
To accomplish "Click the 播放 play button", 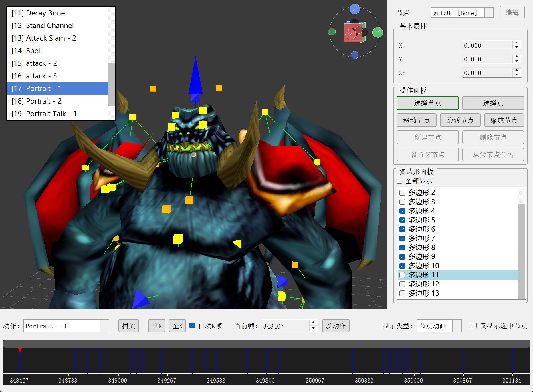I will [129, 326].
